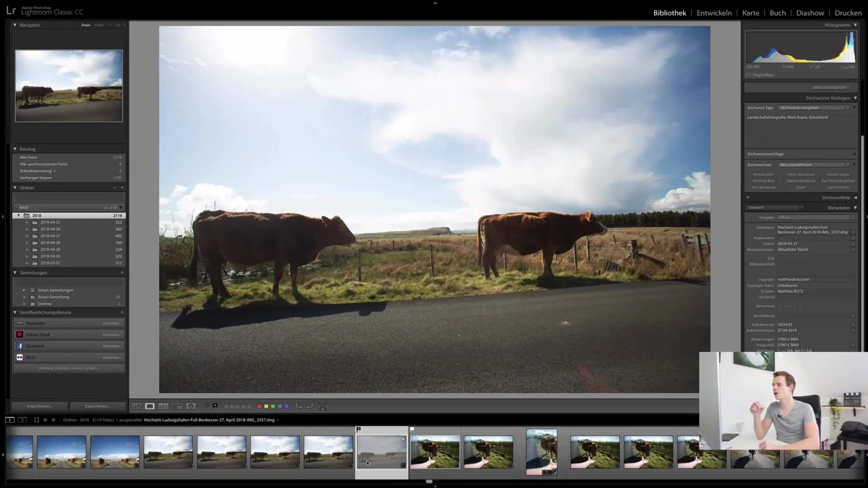This screenshot has height=488, width=868.
Task: Click the Flickr service icon
Action: (x=19, y=357)
